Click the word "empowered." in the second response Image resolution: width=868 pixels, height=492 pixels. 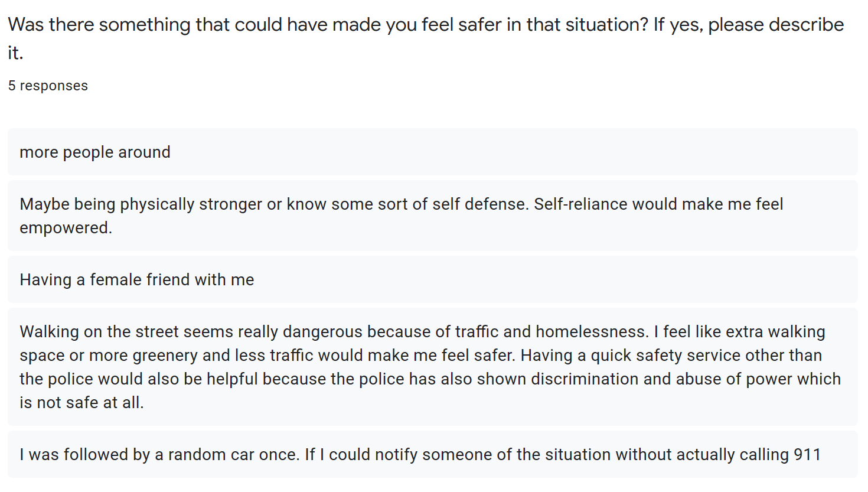click(66, 228)
